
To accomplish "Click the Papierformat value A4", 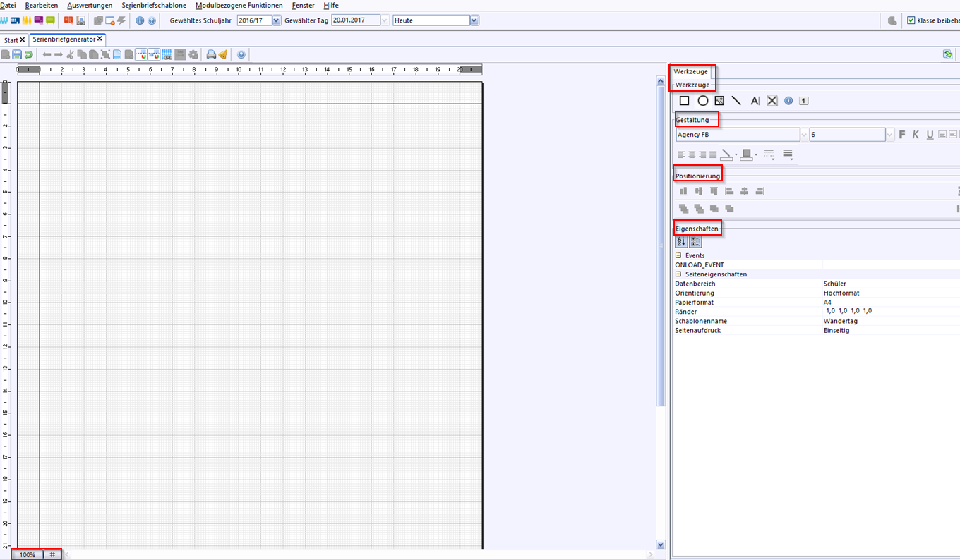I will point(827,302).
